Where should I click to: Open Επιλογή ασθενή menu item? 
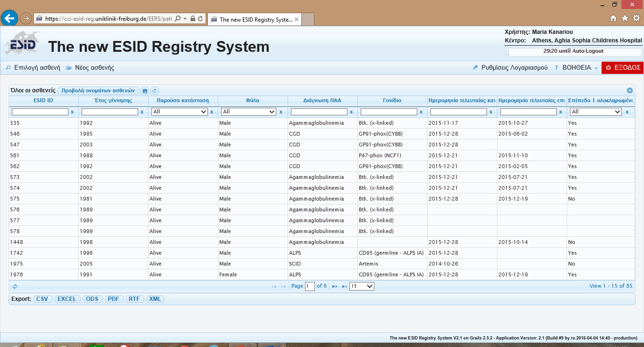(x=33, y=68)
